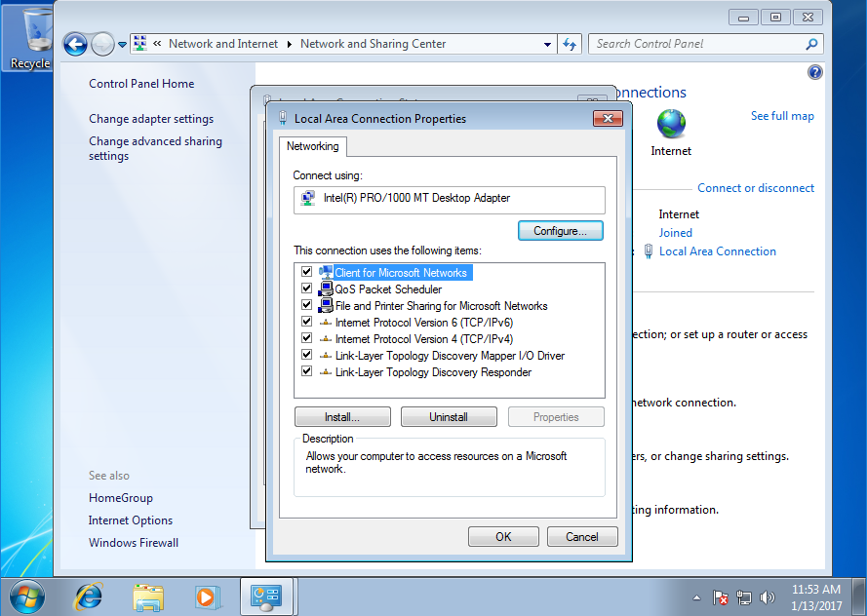Click the speaker volume icon in system tray
This screenshot has width=867, height=616.
[x=767, y=597]
